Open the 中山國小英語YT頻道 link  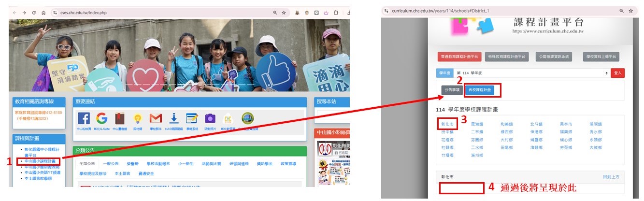[43, 172]
